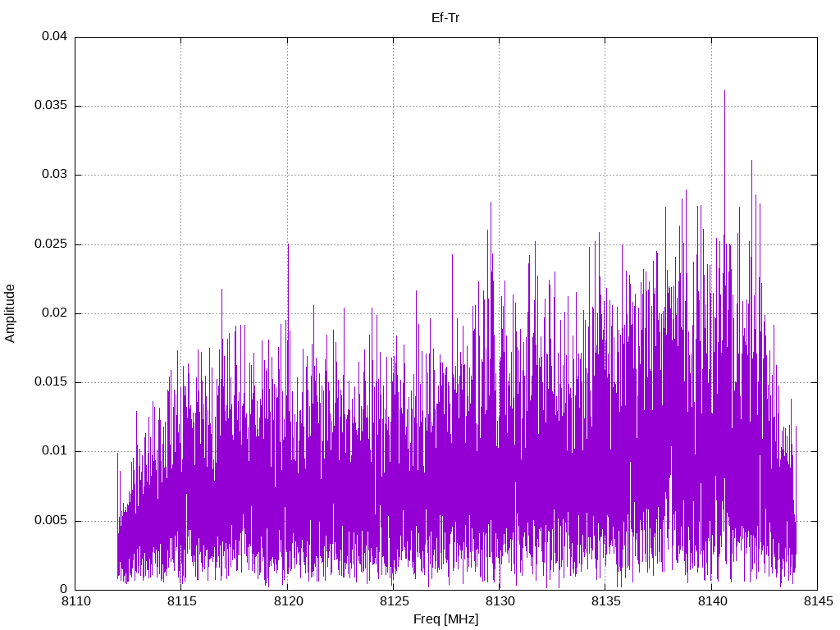Click the 0.025 y-axis tick label

(51, 244)
